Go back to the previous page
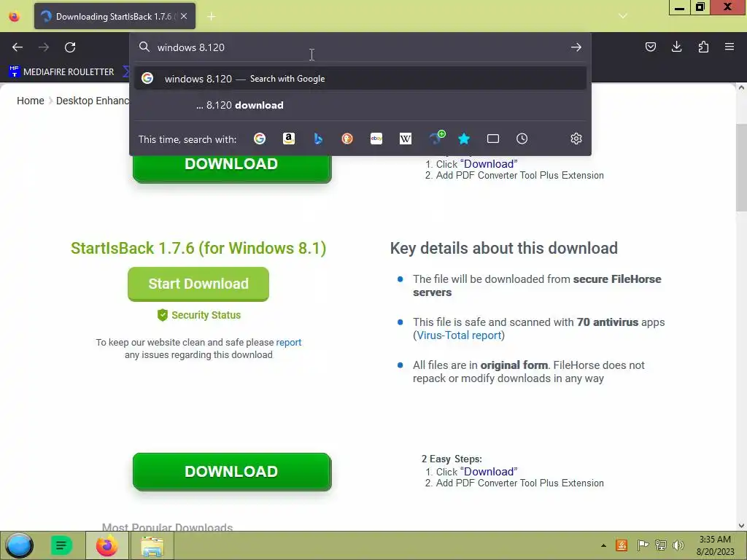Image resolution: width=747 pixels, height=560 pixels. pos(18,47)
